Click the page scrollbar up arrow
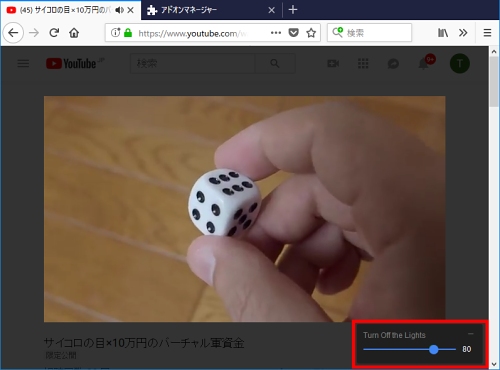 click(494, 52)
